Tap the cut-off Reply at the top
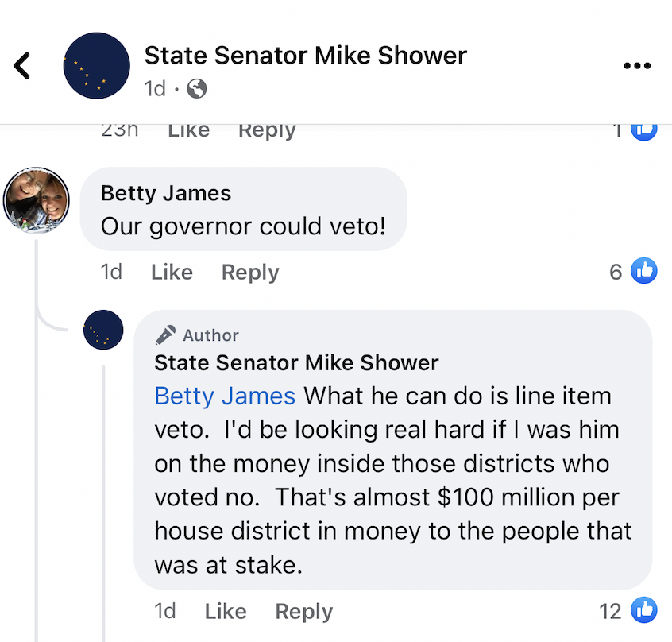Viewport: 672px width, 642px height. point(267,131)
